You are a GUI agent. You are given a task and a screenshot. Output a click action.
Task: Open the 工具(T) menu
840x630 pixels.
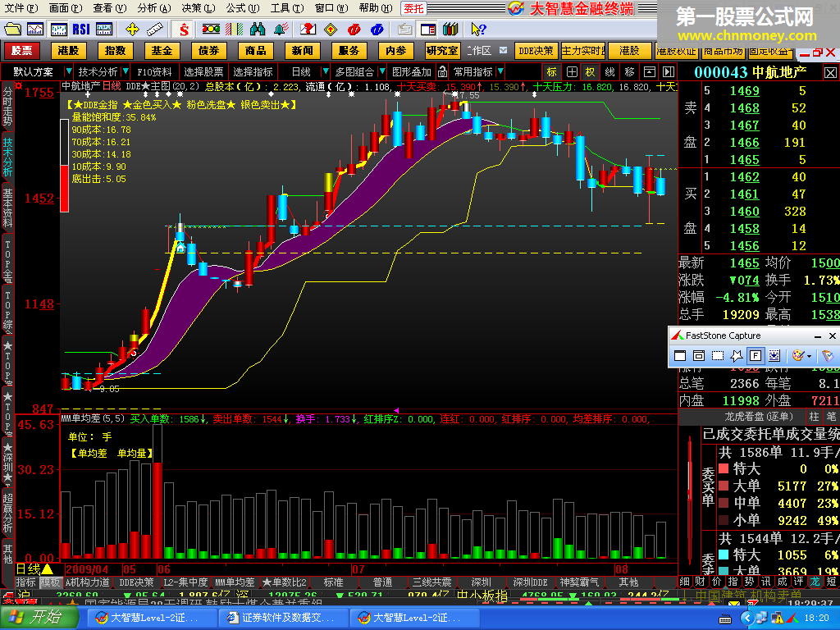(x=286, y=8)
